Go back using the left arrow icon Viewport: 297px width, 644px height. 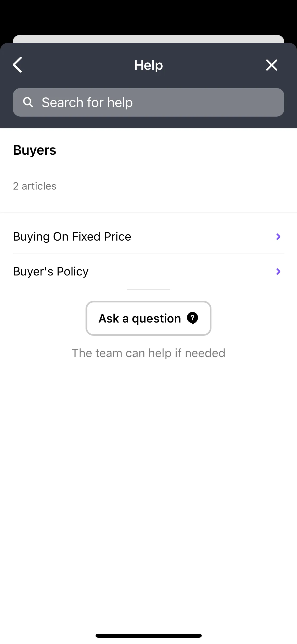pos(17,65)
